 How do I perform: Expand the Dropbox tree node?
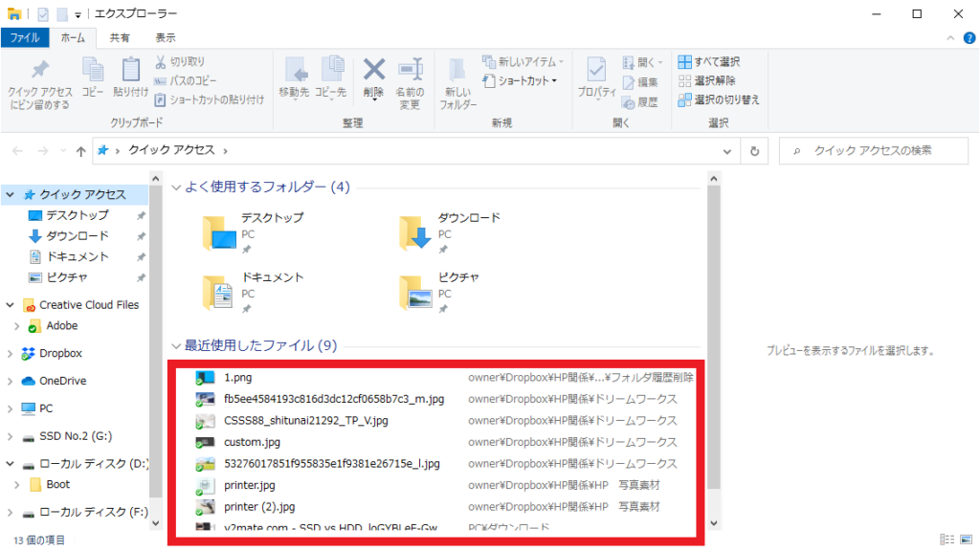coord(10,354)
